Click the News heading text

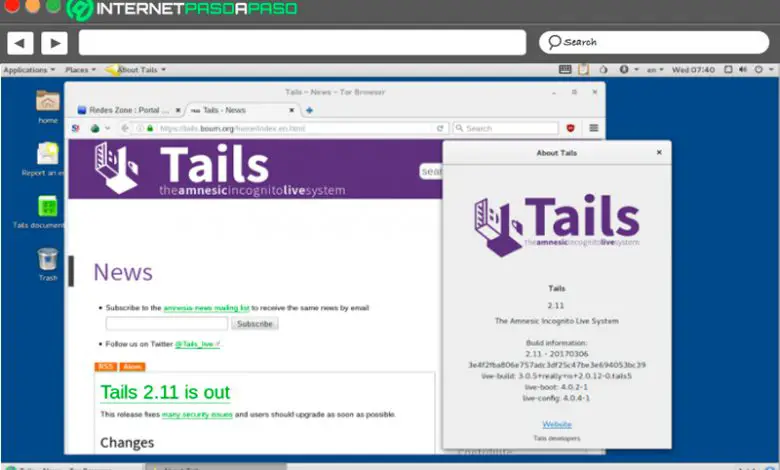click(123, 272)
